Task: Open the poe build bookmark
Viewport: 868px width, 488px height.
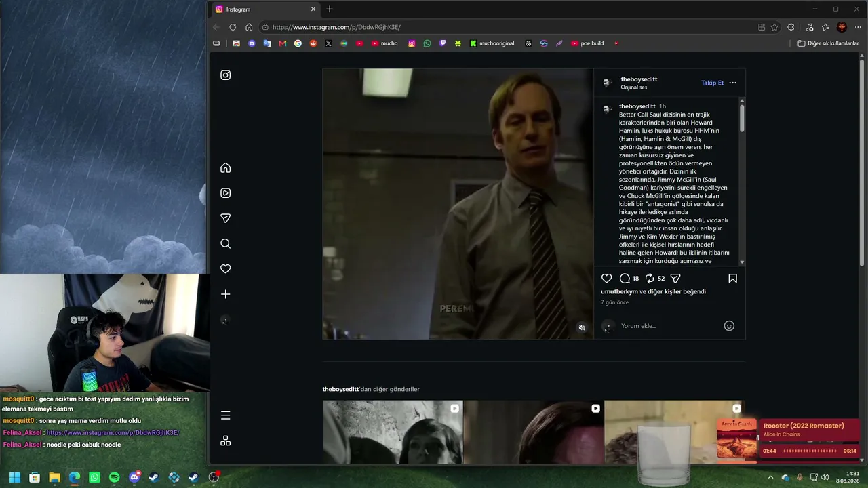Action: click(587, 43)
